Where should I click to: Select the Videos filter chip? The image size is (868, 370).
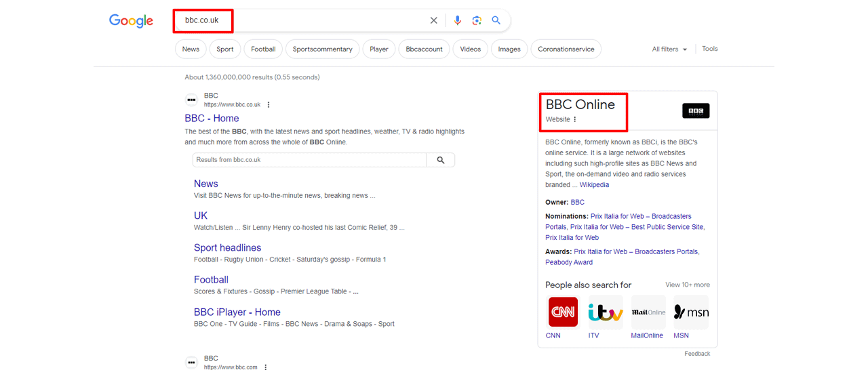(x=471, y=49)
